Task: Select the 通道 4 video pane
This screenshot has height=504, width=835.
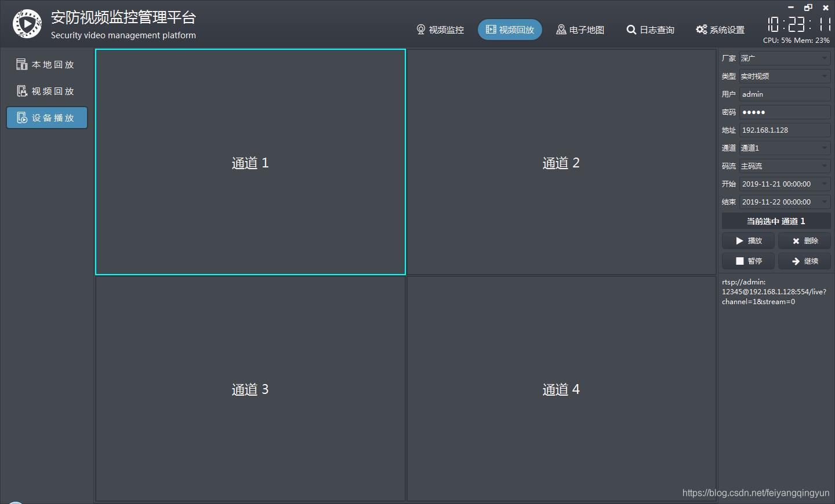Action: tap(561, 389)
